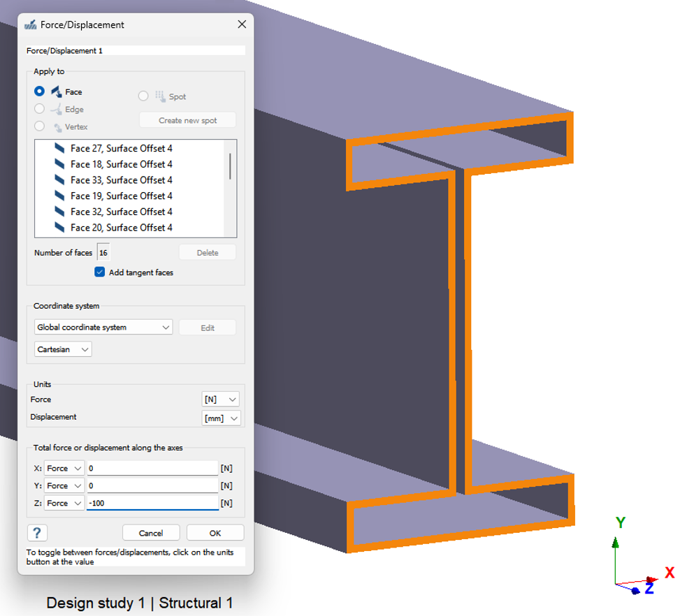
Task: Select the Spot radio button
Action: 143,96
